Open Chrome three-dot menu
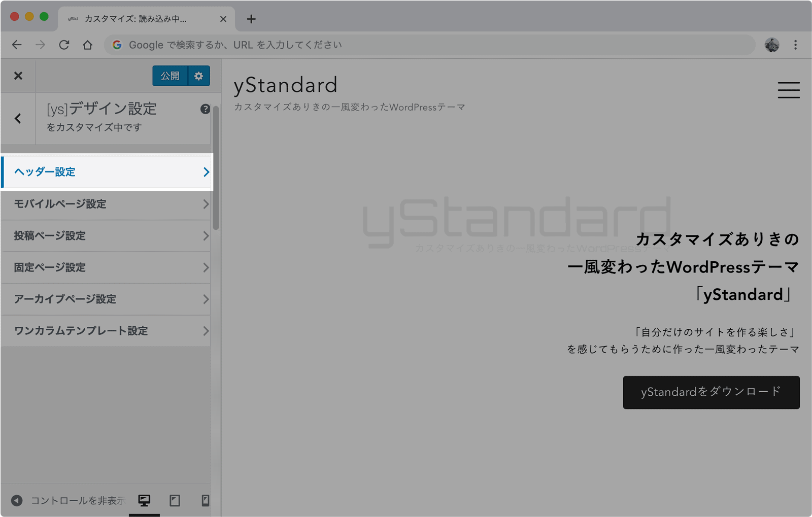 (795, 45)
